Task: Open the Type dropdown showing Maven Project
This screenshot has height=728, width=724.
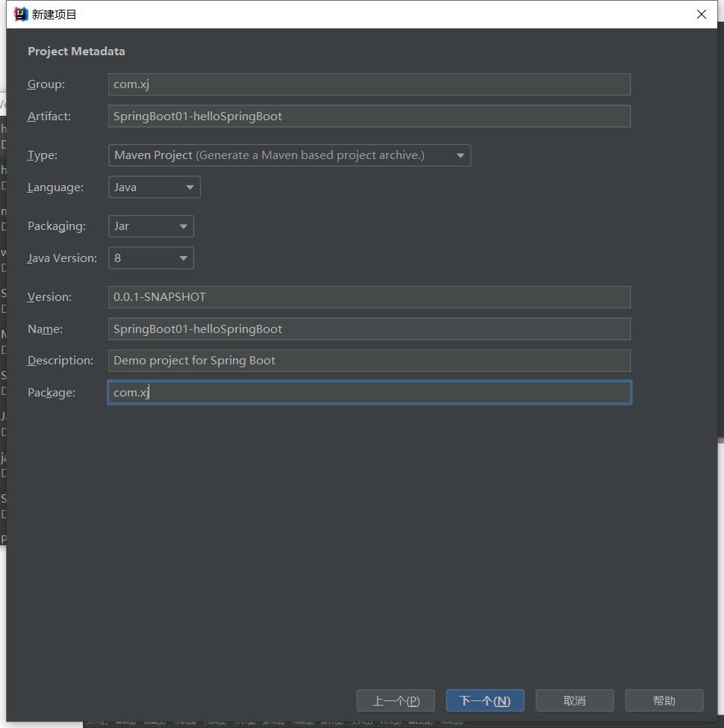Action: coord(289,155)
